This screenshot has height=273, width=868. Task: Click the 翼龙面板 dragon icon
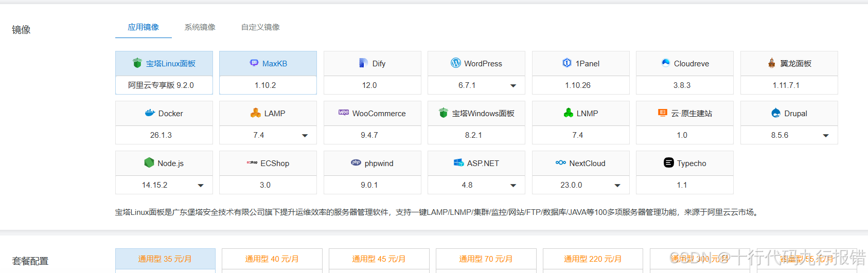(x=772, y=63)
